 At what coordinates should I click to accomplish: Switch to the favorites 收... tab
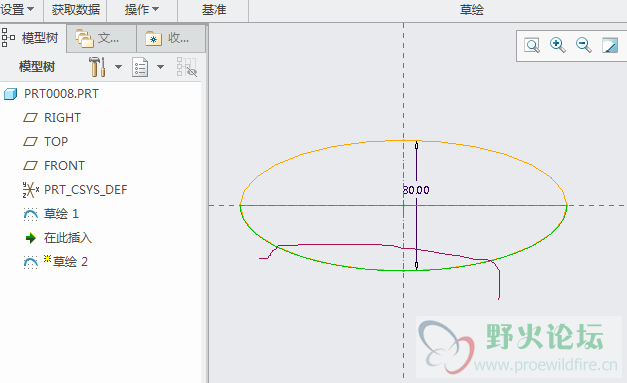click(171, 38)
